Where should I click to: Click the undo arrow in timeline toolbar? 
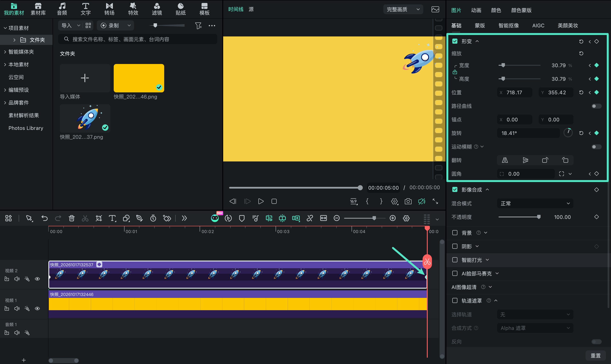[x=45, y=218]
